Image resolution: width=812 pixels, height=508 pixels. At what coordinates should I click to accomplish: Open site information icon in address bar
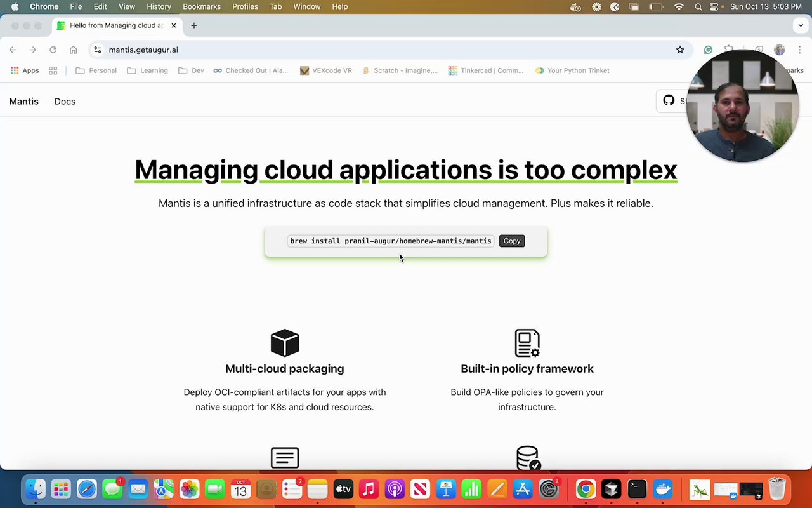pyautogui.click(x=96, y=50)
